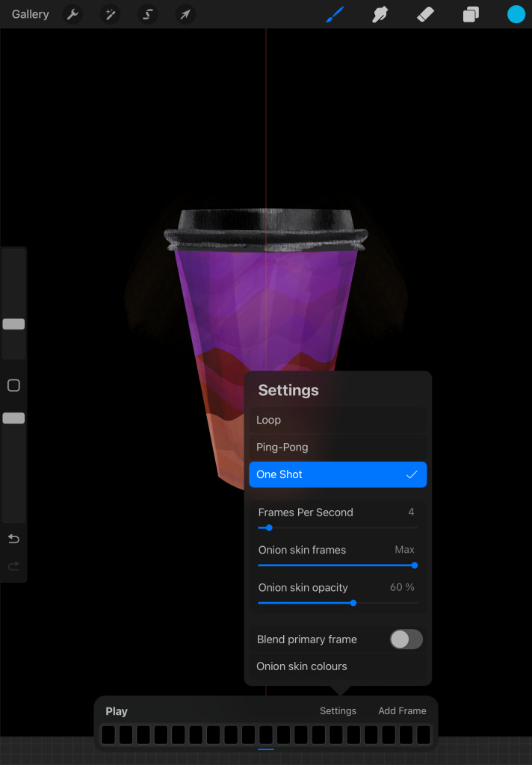Toggle Blend primary frame switch
Viewport: 532px width, 765px height.
pyautogui.click(x=406, y=639)
